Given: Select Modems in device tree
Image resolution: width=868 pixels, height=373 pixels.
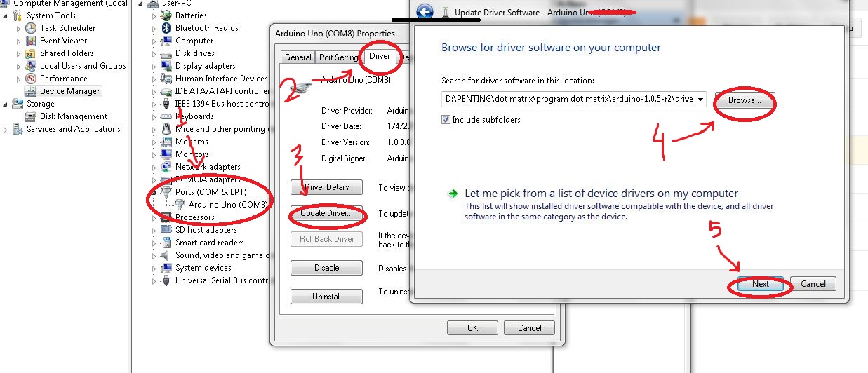Looking at the screenshot, I should (192, 142).
